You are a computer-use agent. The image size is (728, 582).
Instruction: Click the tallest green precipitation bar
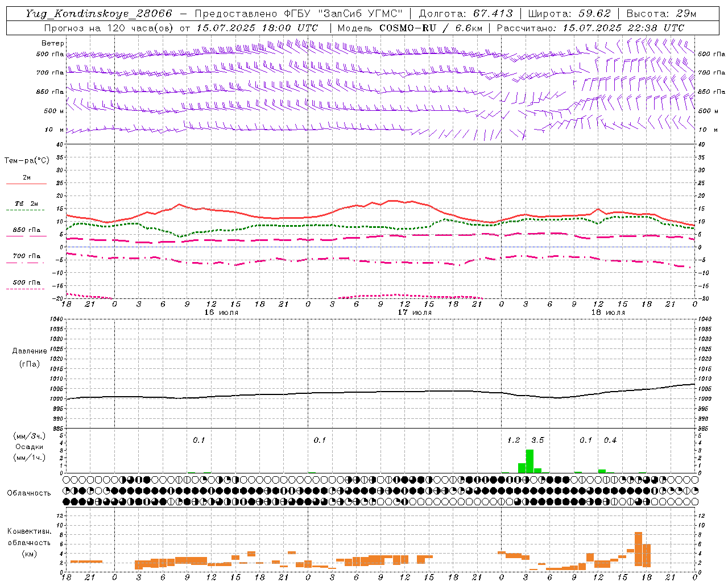(x=530, y=462)
